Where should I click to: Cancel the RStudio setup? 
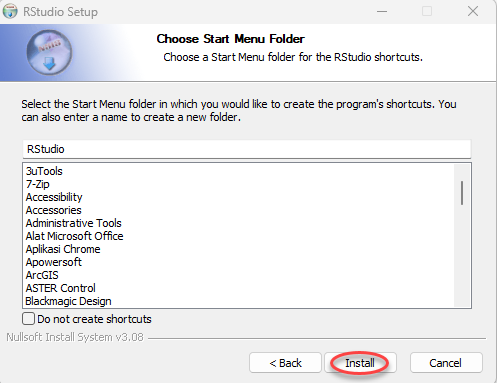[x=446, y=363]
